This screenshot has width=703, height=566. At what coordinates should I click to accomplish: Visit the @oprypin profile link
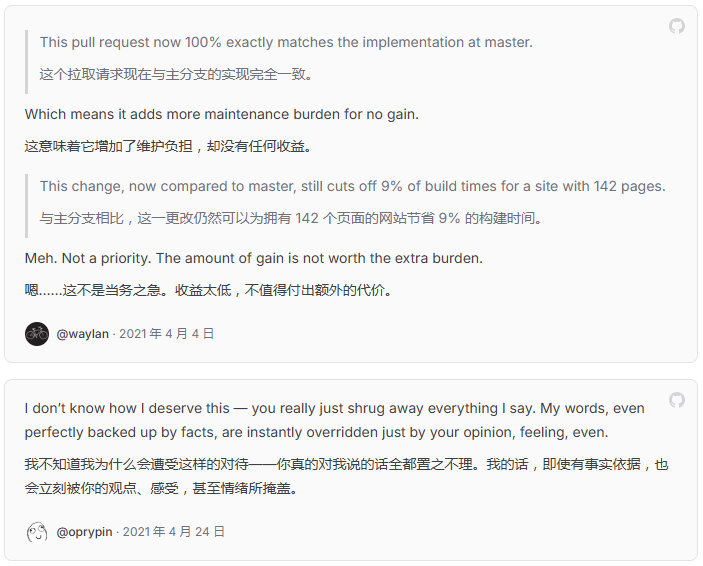[x=84, y=532]
